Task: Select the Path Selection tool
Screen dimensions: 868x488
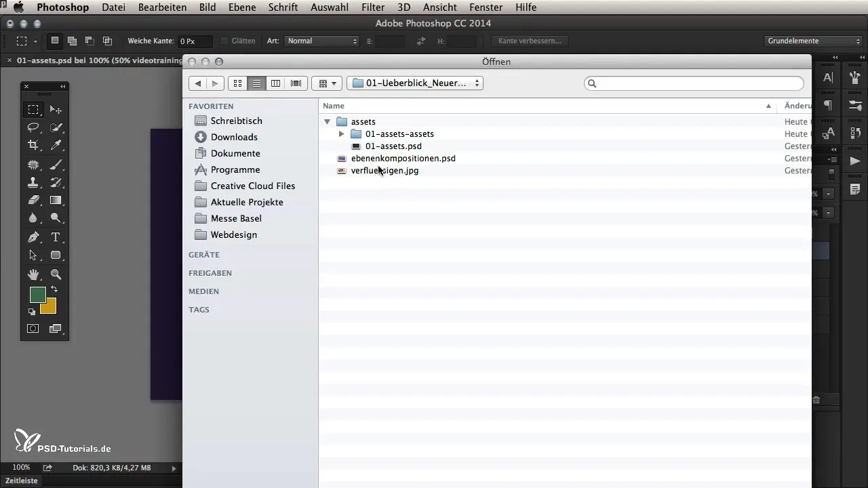Action: pyautogui.click(x=33, y=256)
